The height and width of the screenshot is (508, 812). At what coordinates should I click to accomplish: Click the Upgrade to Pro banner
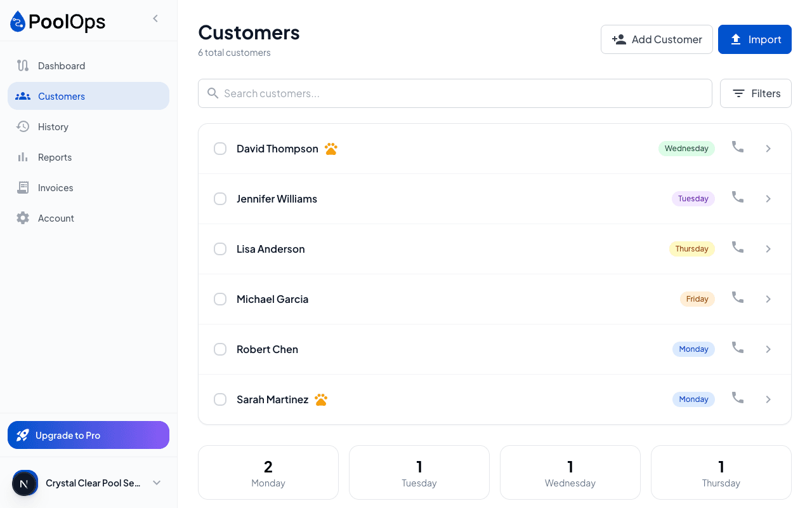88,435
